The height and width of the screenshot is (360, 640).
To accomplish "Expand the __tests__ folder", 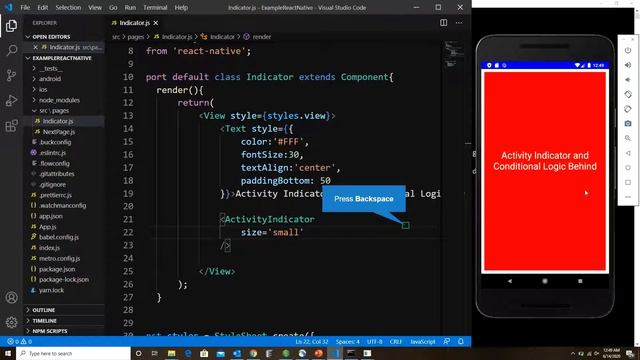I will click(51, 69).
